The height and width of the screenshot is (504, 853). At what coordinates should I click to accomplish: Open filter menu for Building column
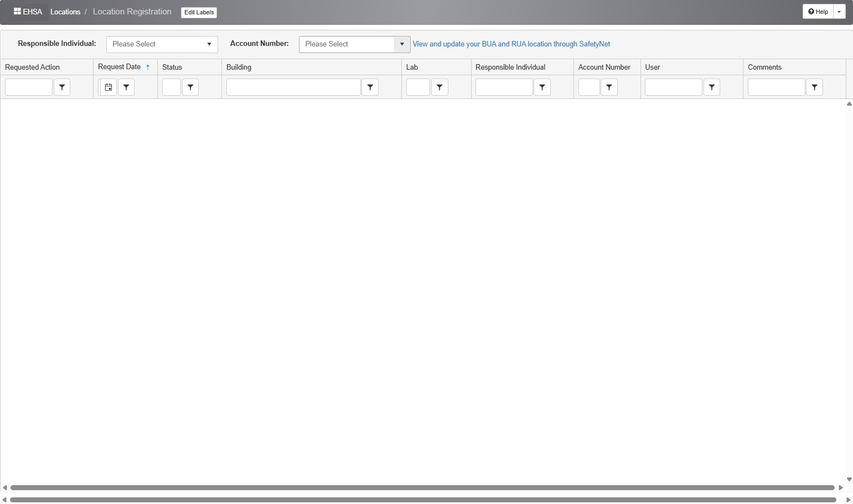point(370,87)
